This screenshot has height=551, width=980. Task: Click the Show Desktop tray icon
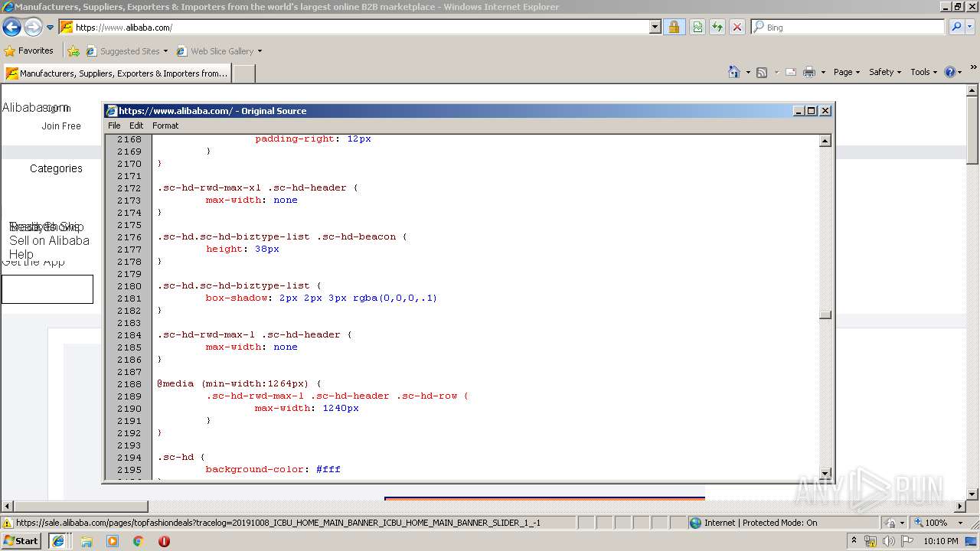click(x=972, y=541)
